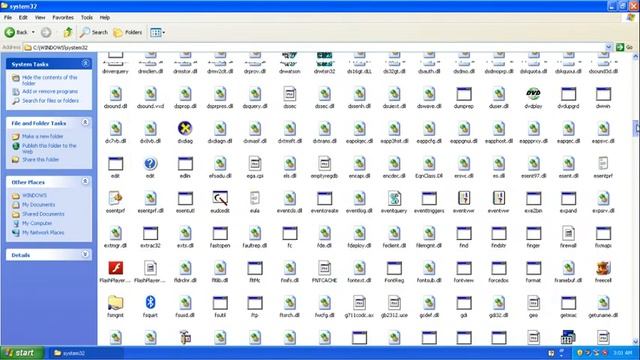Collapse the Other Places panel

pyautogui.click(x=85, y=181)
